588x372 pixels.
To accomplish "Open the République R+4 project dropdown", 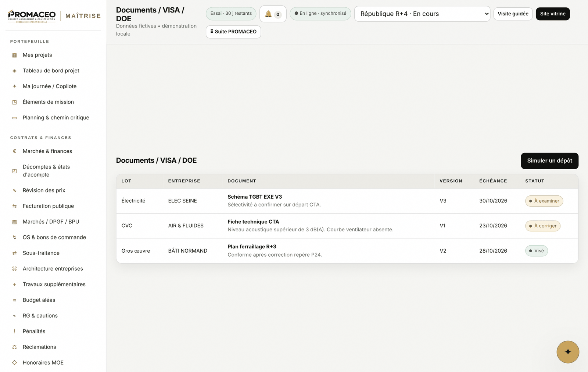I will click(422, 14).
